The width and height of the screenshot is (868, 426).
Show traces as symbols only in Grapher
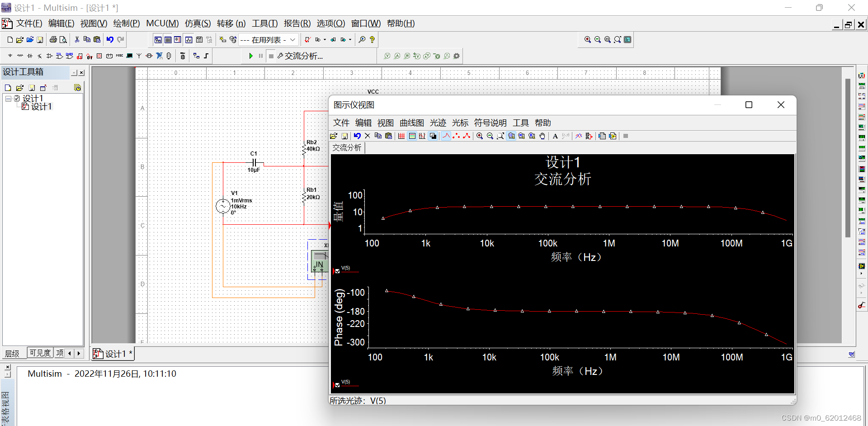pos(457,136)
